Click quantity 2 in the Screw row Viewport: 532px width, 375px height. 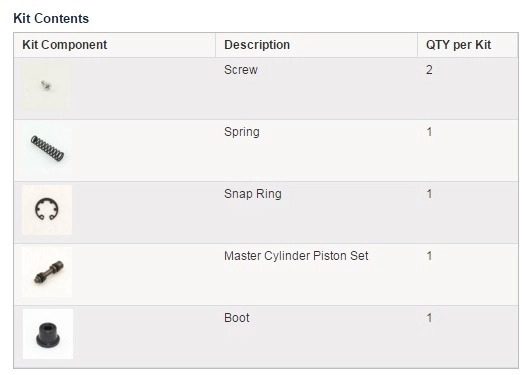[429, 70]
